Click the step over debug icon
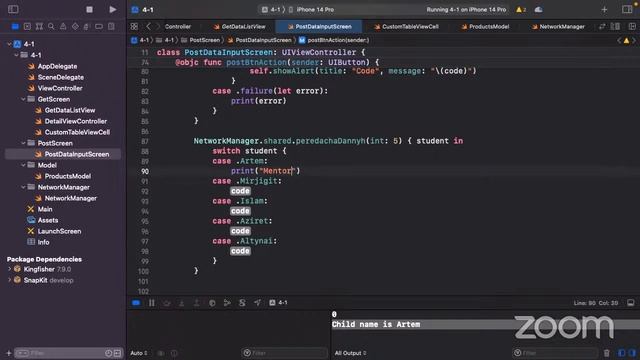 pos(167,303)
